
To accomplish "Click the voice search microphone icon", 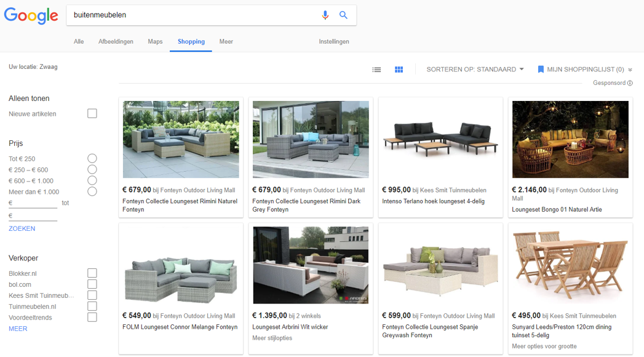I will click(325, 15).
